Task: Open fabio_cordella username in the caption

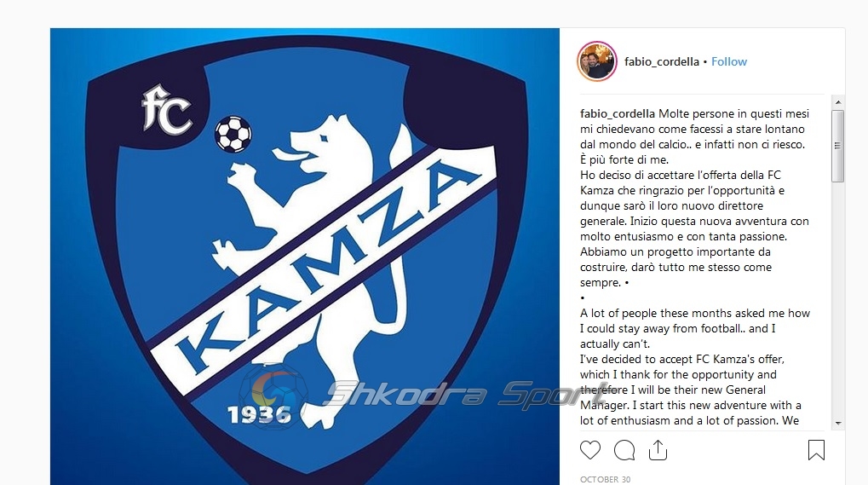Action: [618, 113]
